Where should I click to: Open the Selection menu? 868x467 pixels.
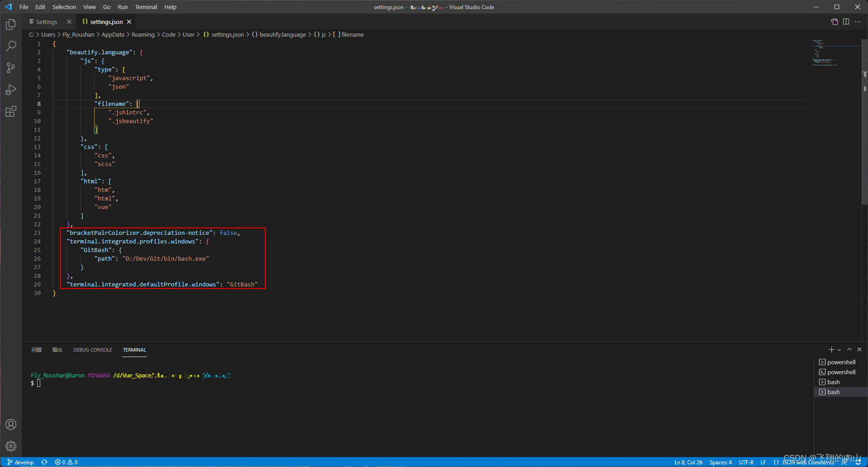64,7
